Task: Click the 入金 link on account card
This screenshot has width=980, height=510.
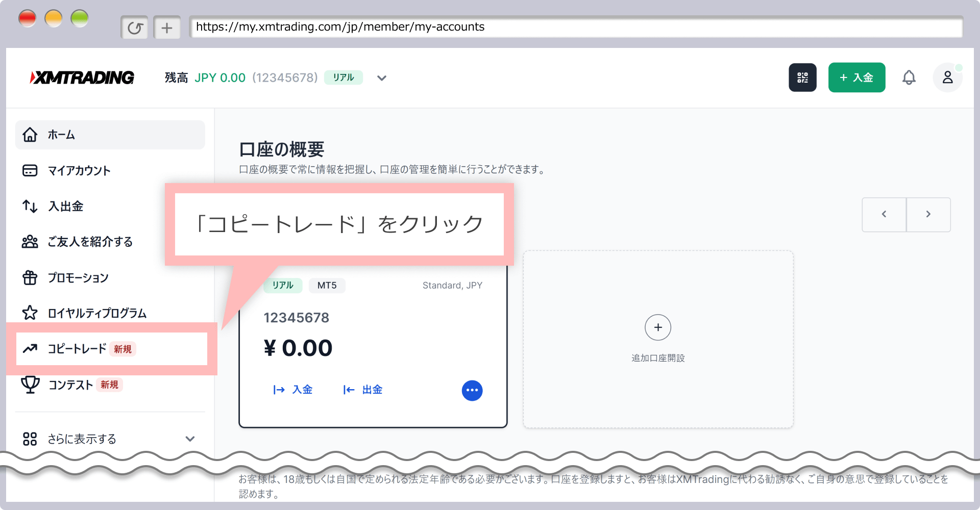Action: (x=293, y=390)
